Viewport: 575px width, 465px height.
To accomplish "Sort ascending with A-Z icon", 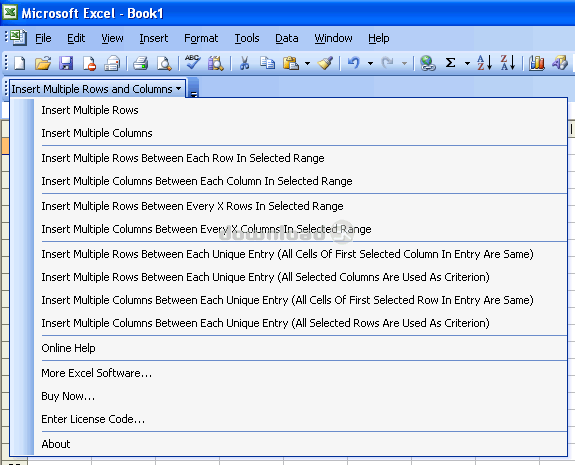I will 484,63.
